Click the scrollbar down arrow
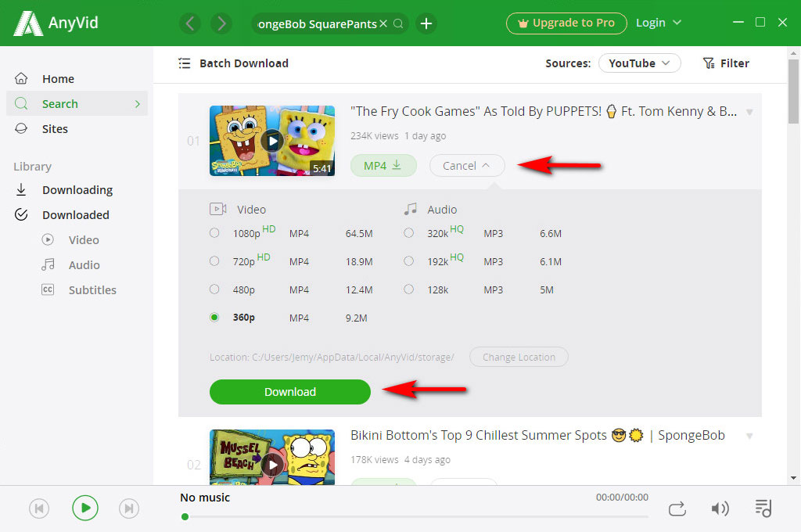The width and height of the screenshot is (801, 532). click(793, 478)
